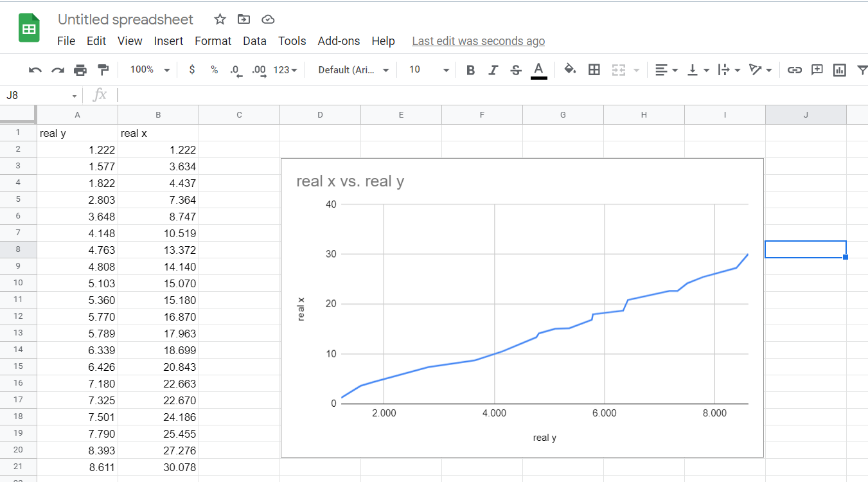Insert a comment
The width and height of the screenshot is (868, 482).
pos(817,69)
